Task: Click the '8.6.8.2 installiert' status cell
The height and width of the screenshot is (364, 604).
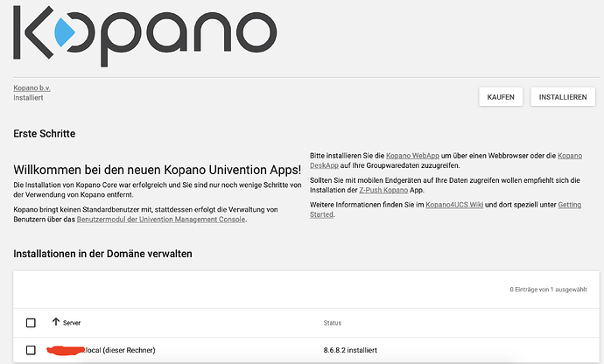Action: tap(350, 350)
